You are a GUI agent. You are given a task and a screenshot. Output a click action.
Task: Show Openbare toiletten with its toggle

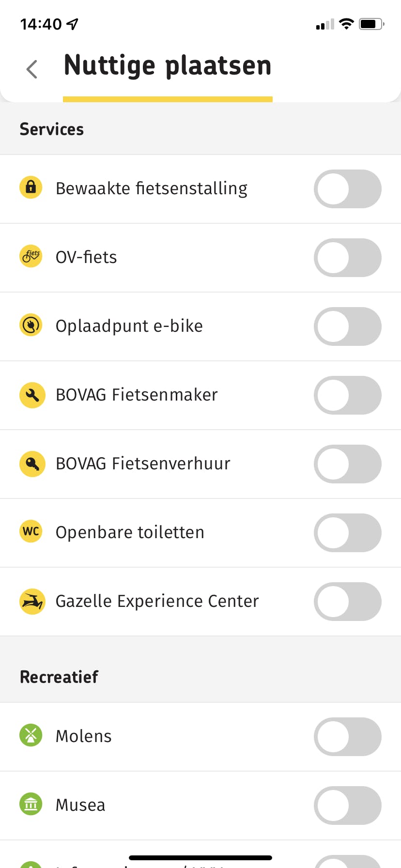tap(347, 533)
